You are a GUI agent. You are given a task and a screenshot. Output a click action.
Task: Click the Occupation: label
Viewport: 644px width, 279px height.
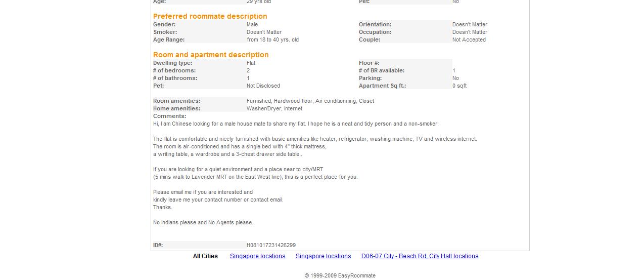[375, 32]
